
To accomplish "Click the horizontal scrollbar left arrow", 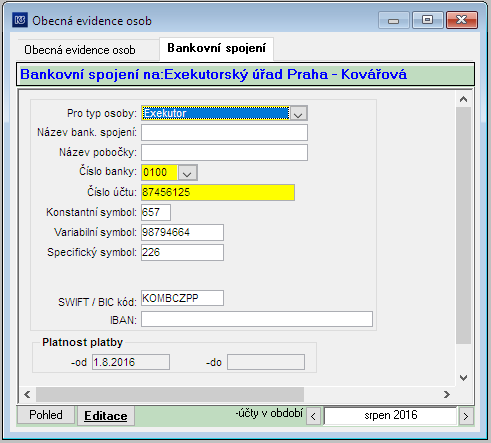I will (x=27, y=394).
